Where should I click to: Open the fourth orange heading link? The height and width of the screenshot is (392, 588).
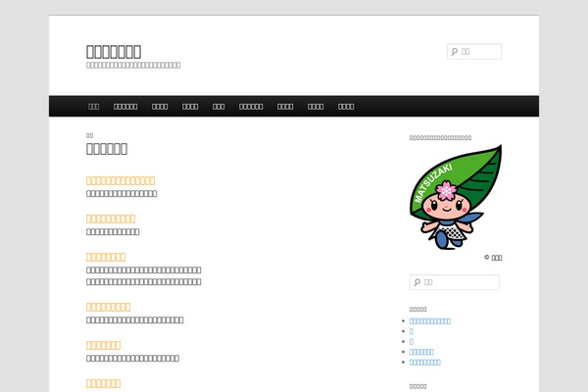109,307
